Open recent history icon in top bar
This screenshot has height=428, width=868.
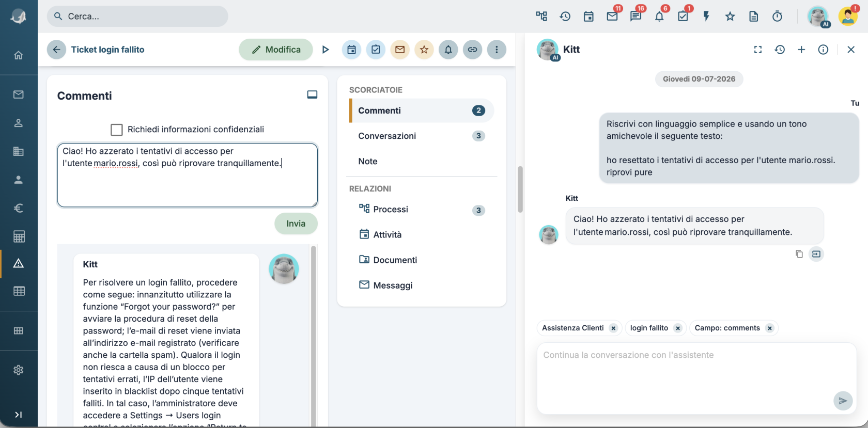pyautogui.click(x=565, y=17)
